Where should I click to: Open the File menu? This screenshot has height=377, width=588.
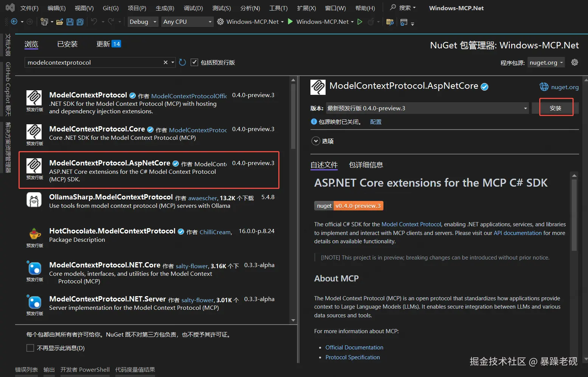29,8
